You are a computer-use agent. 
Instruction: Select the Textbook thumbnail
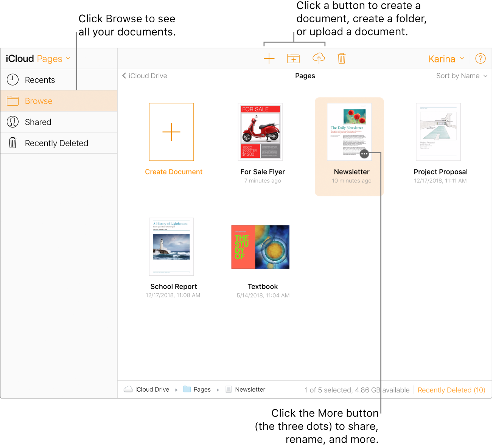click(260, 247)
